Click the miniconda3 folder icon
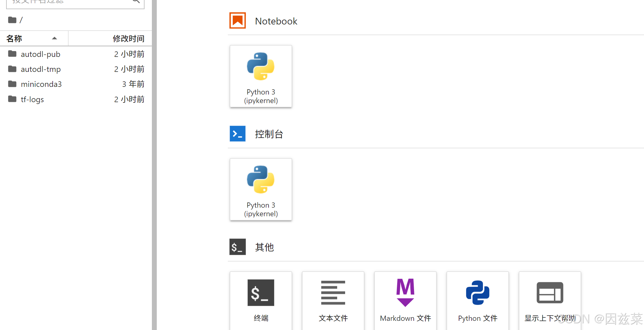This screenshot has width=644, height=330. tap(12, 84)
